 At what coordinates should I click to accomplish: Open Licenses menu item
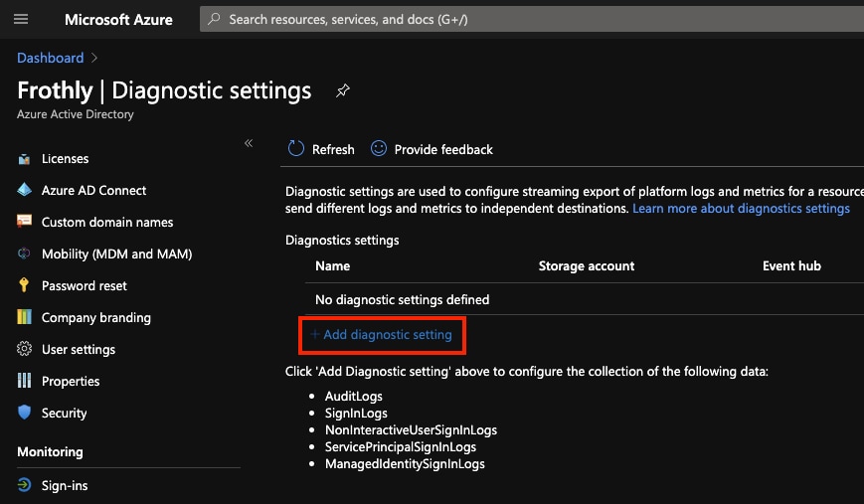coord(65,159)
